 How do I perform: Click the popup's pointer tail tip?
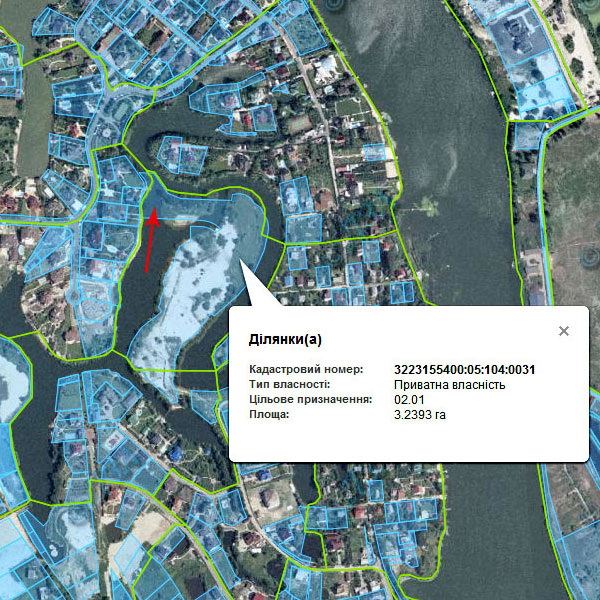coord(241,262)
